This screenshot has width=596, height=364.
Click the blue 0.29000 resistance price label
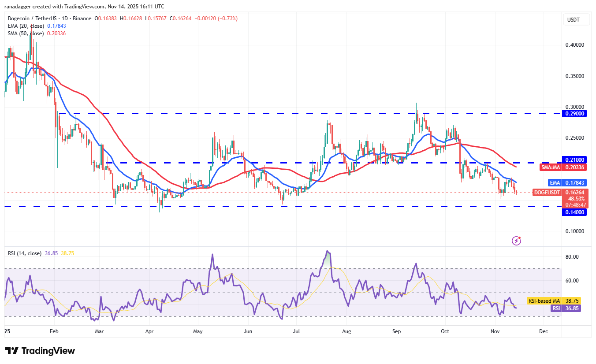(576, 114)
